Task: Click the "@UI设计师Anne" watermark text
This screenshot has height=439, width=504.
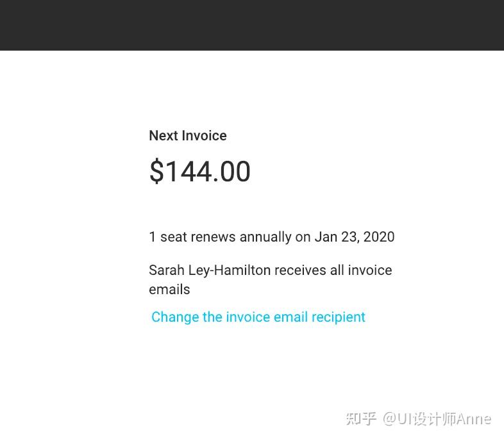Action: tap(437, 419)
